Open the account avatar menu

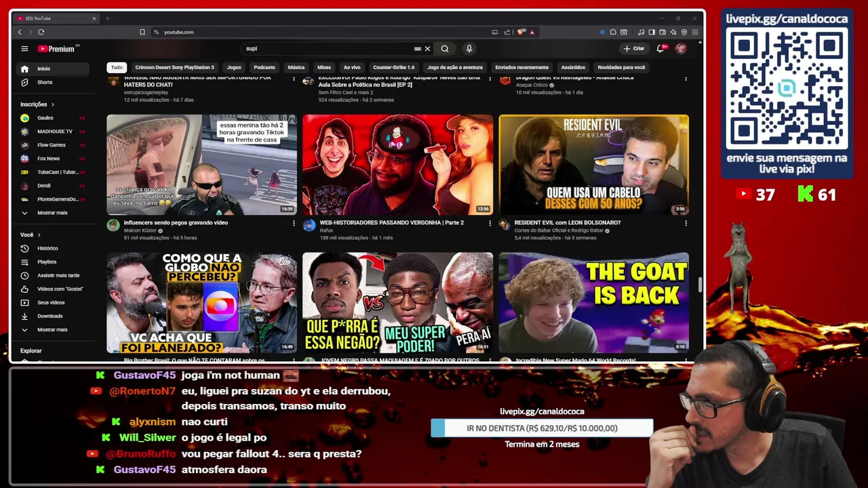point(681,49)
